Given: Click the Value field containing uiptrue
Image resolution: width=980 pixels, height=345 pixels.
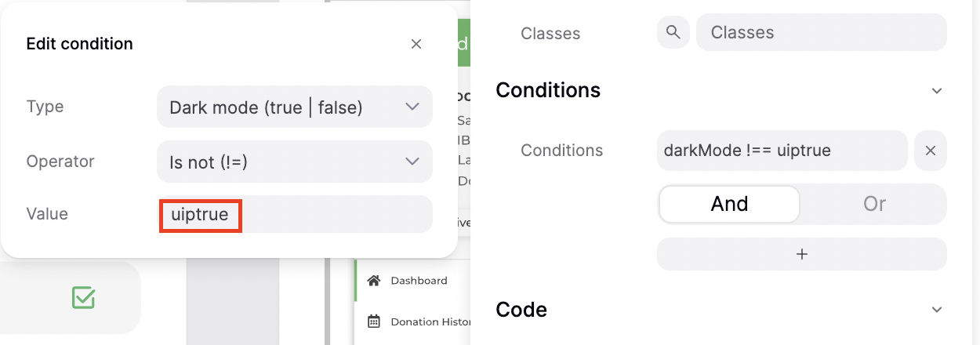Looking at the screenshot, I should [294, 214].
